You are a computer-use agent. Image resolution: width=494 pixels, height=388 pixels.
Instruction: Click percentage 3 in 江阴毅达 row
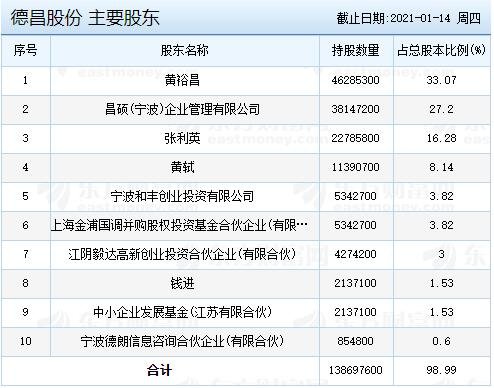pyautogui.click(x=441, y=254)
